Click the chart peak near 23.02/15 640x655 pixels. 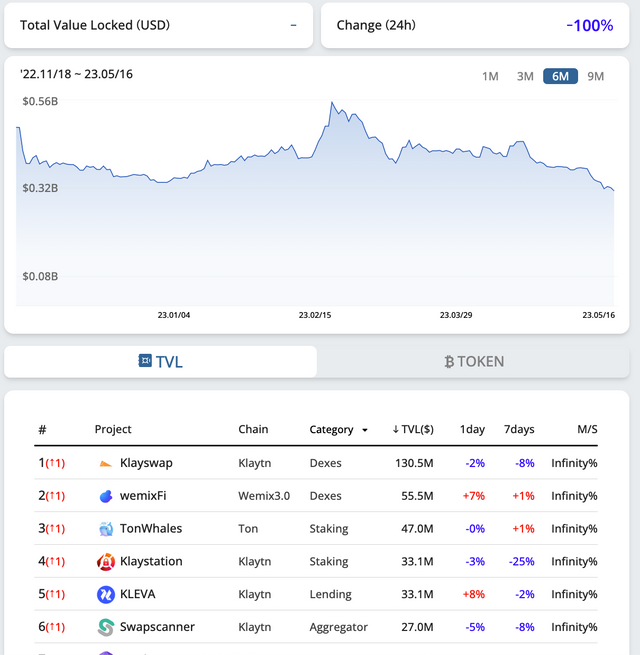pos(332,102)
